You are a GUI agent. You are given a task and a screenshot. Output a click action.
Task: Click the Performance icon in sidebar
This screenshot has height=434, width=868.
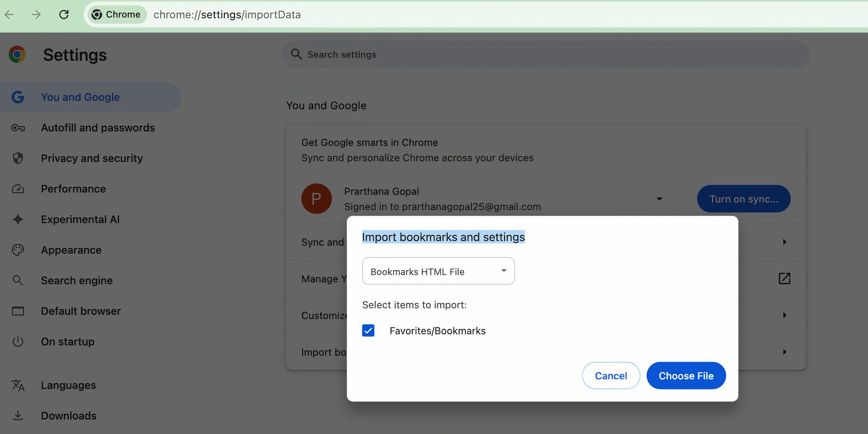click(x=18, y=189)
